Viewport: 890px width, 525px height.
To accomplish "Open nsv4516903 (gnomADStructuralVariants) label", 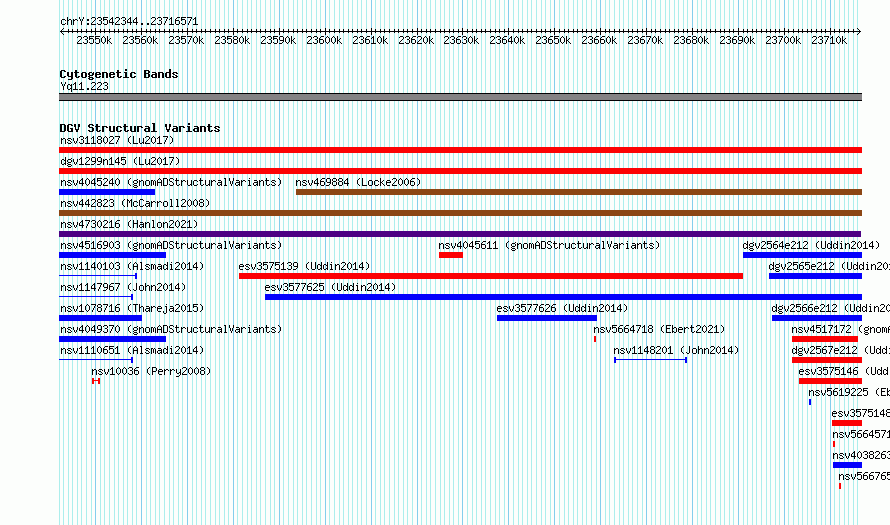I will point(171,245).
